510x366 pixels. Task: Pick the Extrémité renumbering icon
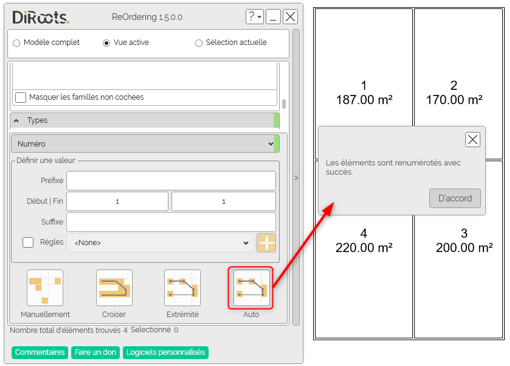click(182, 288)
